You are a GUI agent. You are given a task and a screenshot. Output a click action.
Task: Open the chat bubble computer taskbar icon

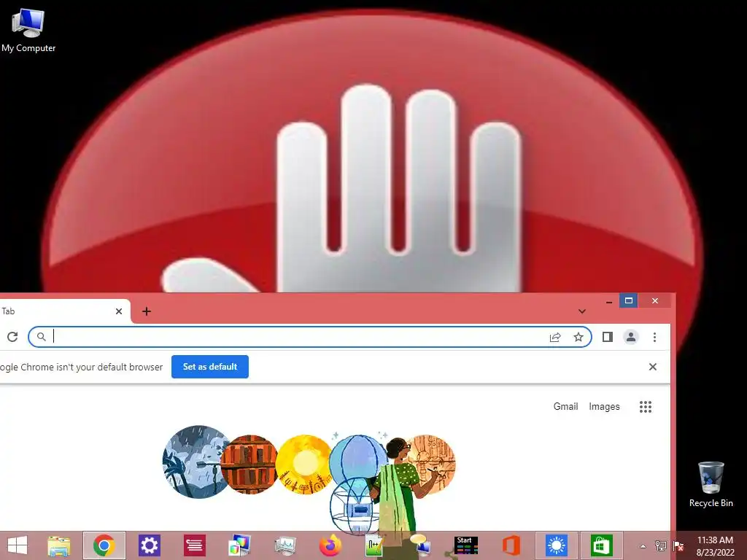click(419, 545)
